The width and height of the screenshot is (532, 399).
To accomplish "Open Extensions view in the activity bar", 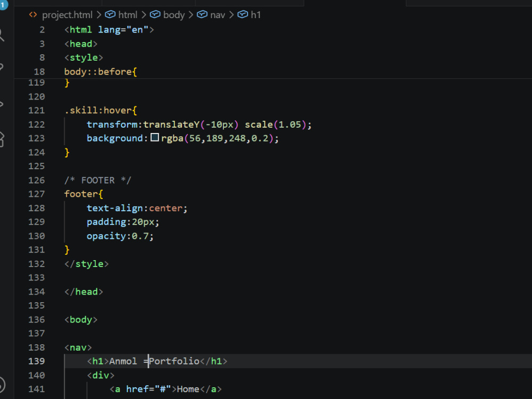I will click(2, 139).
